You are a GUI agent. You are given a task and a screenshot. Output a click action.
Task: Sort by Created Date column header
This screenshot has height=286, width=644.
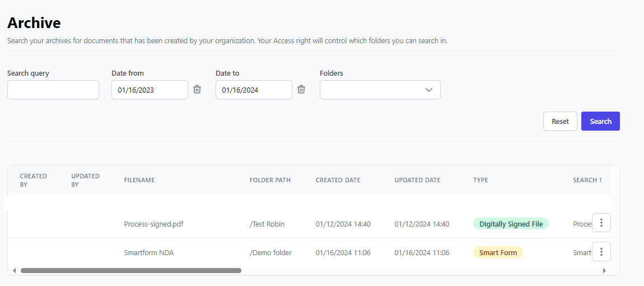338,180
